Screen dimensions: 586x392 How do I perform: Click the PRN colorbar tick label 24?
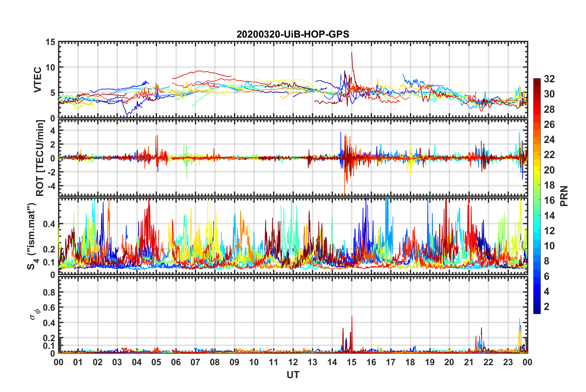(x=549, y=140)
